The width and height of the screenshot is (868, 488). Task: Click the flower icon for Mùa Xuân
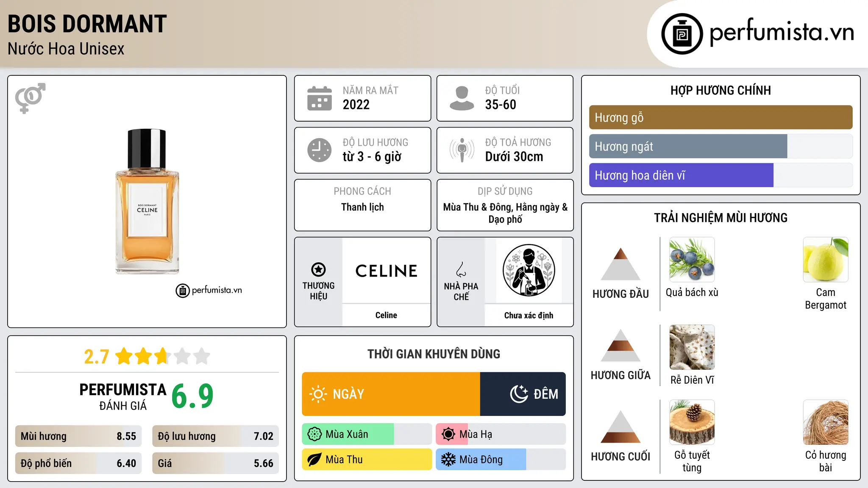pos(314,434)
